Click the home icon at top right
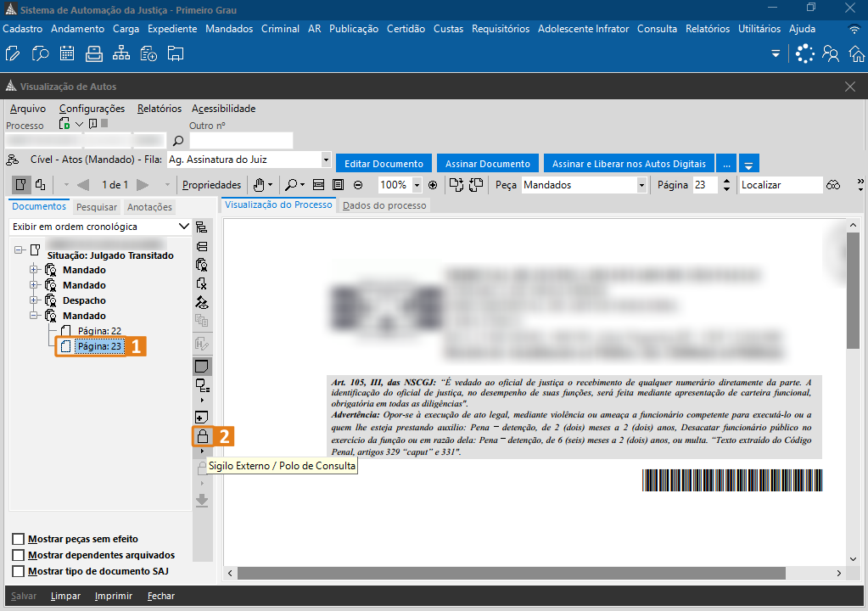This screenshot has width=868, height=611. pyautogui.click(x=857, y=53)
